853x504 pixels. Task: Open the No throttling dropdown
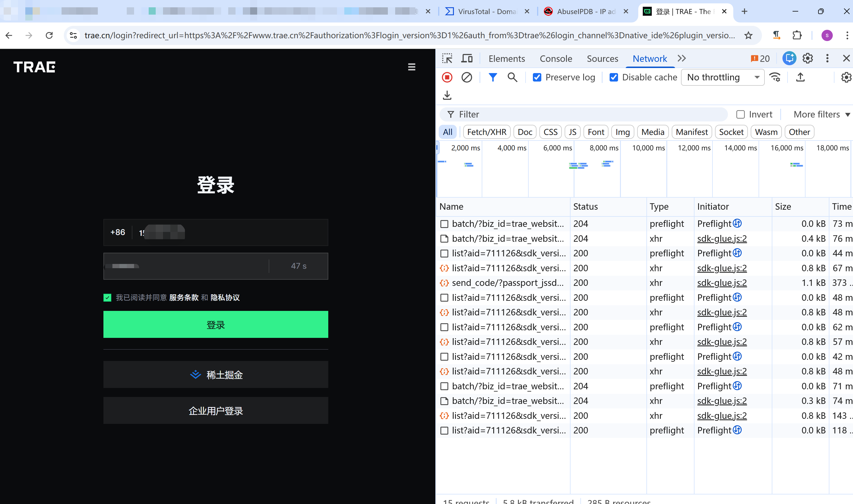pyautogui.click(x=723, y=77)
